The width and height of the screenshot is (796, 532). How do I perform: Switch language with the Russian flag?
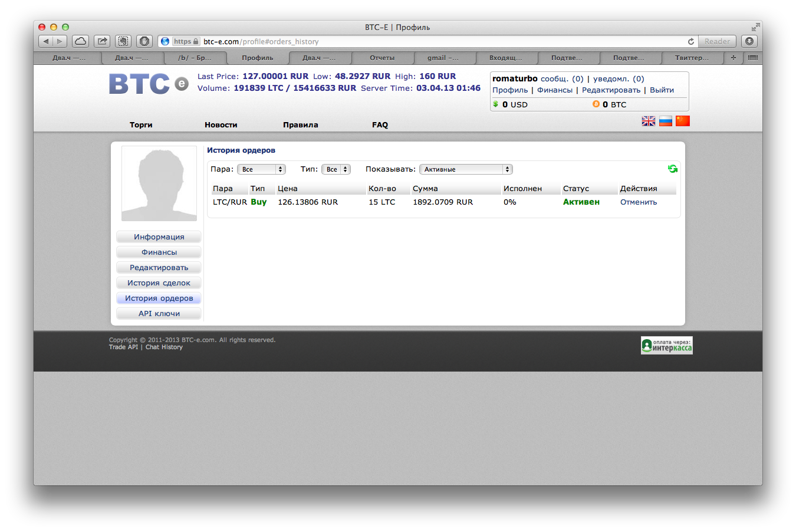(x=666, y=121)
